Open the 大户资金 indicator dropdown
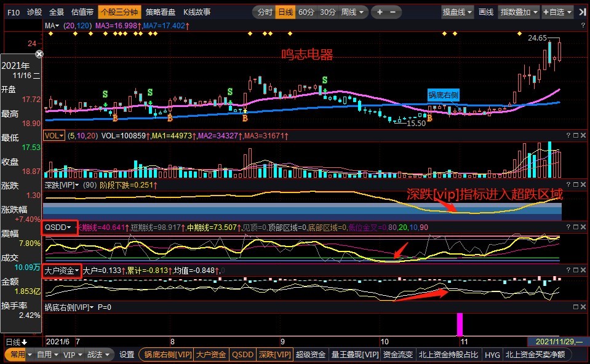The image size is (590, 364). 62,271
